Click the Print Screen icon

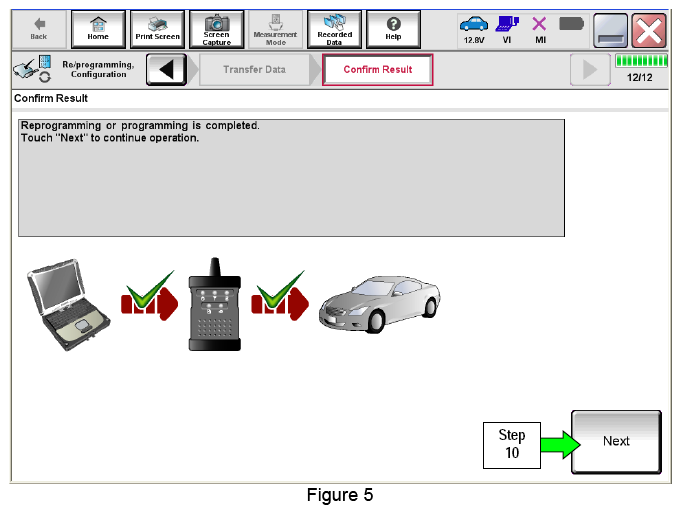157,28
